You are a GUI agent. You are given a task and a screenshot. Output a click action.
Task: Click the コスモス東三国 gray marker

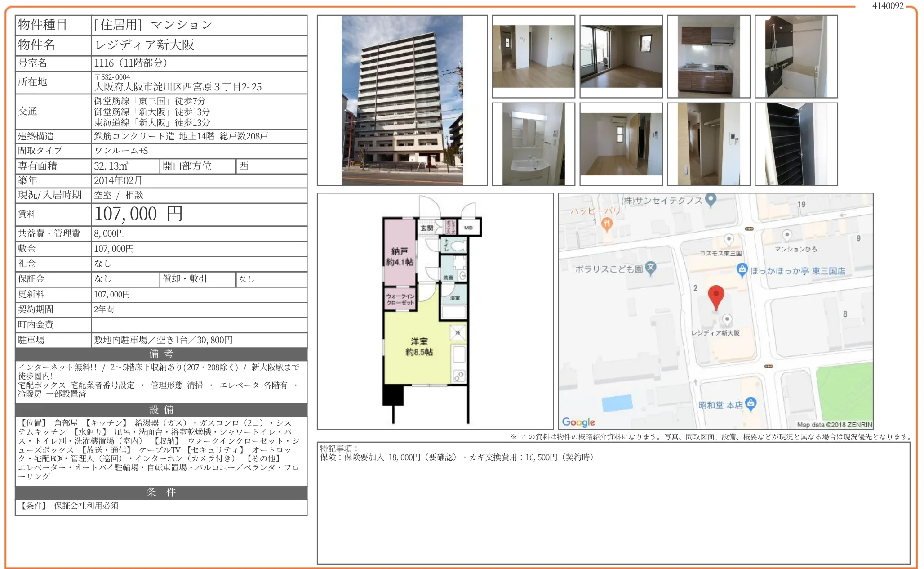729,239
